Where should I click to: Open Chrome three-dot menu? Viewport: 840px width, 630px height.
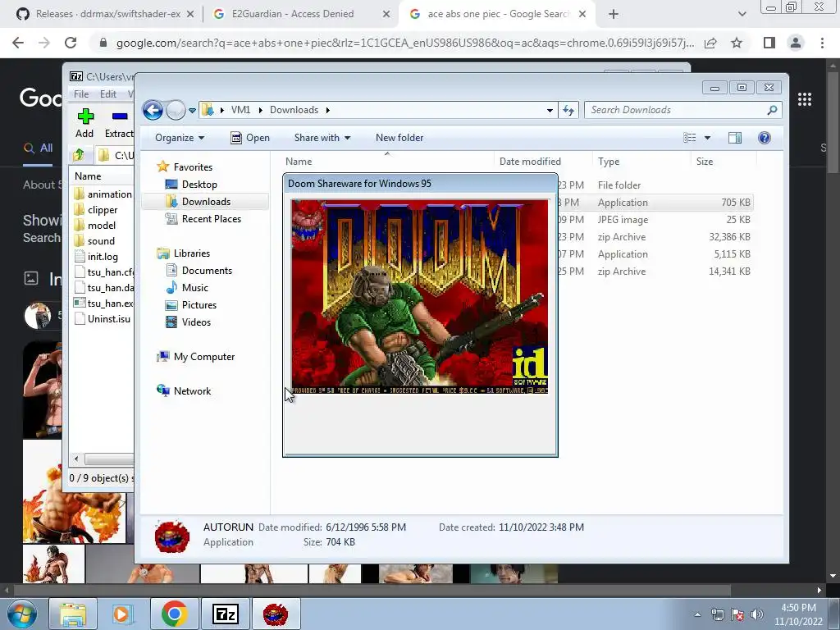tap(822, 43)
